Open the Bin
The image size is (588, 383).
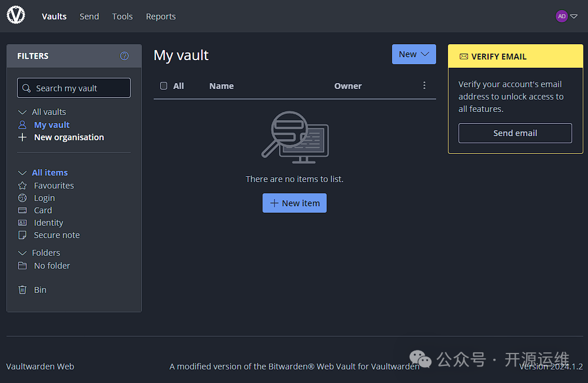coord(39,289)
